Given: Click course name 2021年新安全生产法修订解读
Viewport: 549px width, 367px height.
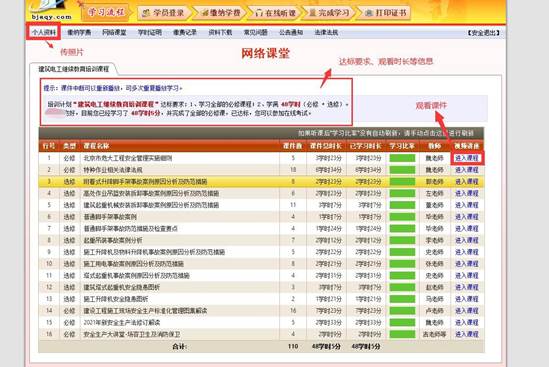Looking at the screenshot, I should [122, 322].
